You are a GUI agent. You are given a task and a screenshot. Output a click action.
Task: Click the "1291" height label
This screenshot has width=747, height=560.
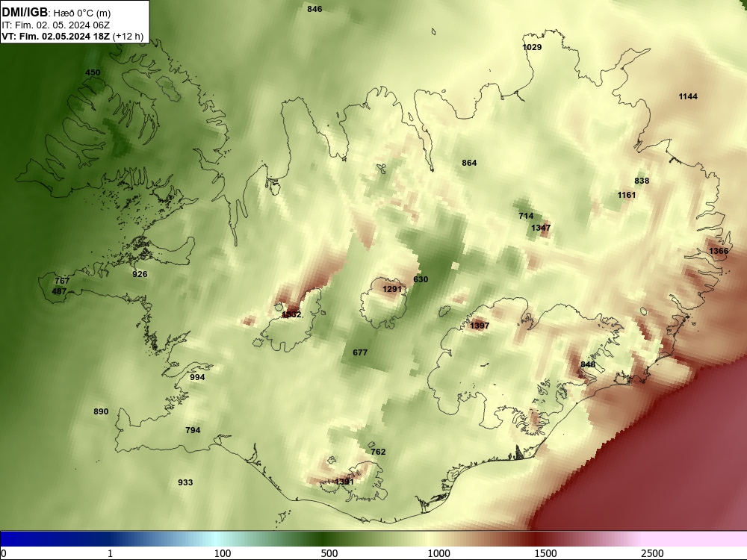[x=392, y=289]
